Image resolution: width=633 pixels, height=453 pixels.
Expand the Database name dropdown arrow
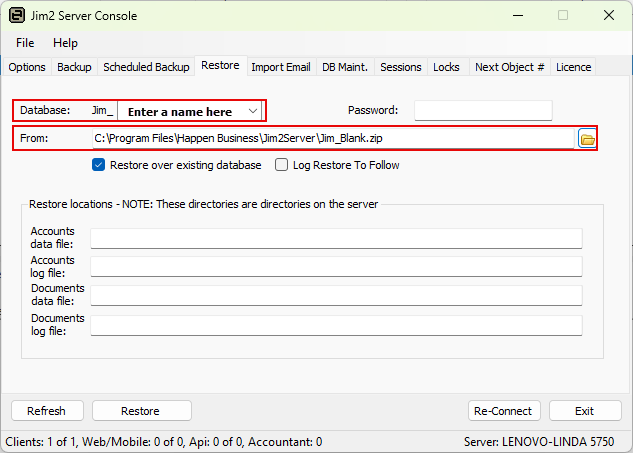pos(253,110)
